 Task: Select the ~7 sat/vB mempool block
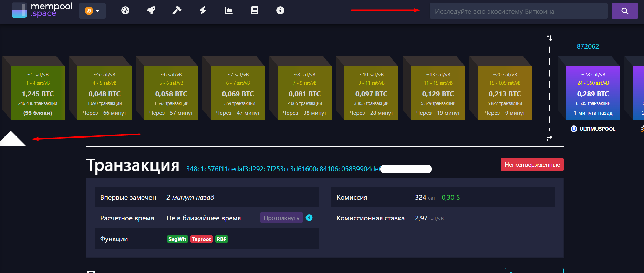coord(238,93)
